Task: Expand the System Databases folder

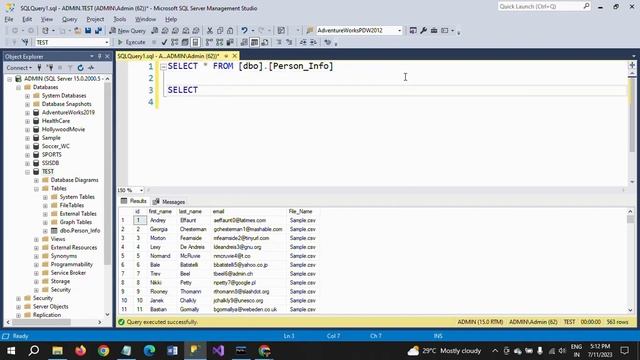Action: [x=27, y=96]
